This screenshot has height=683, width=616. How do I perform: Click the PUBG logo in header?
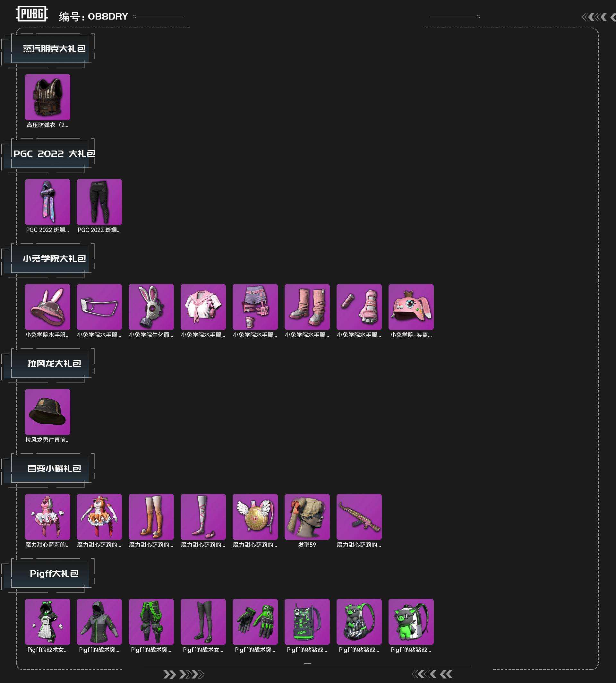32,14
